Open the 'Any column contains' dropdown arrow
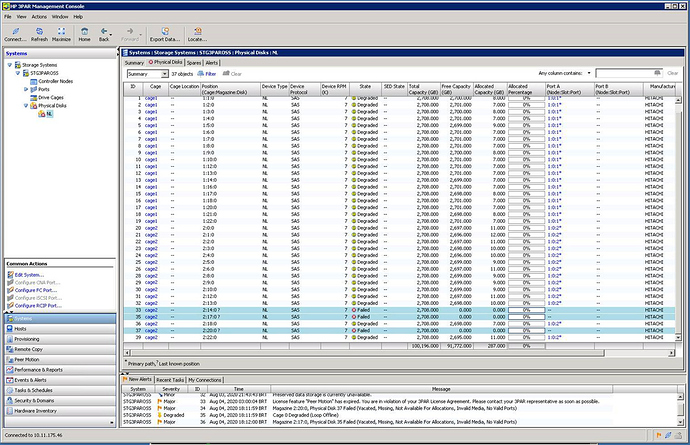Screen dimensions: 690x445 click(589, 73)
